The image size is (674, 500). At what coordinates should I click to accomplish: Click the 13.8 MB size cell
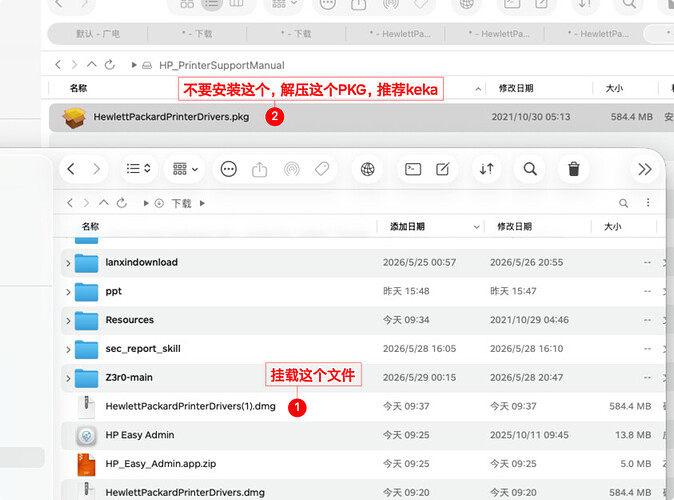633,435
